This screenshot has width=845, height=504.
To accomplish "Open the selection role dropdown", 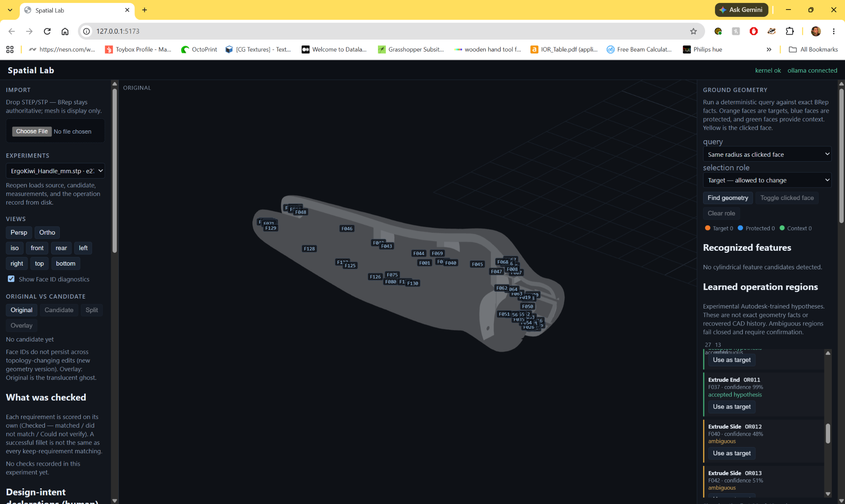I will [x=767, y=180].
